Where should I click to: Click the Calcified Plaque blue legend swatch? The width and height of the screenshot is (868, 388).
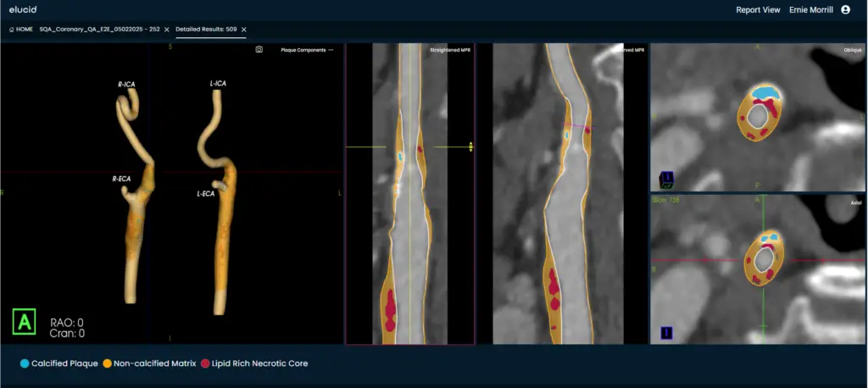pos(25,363)
